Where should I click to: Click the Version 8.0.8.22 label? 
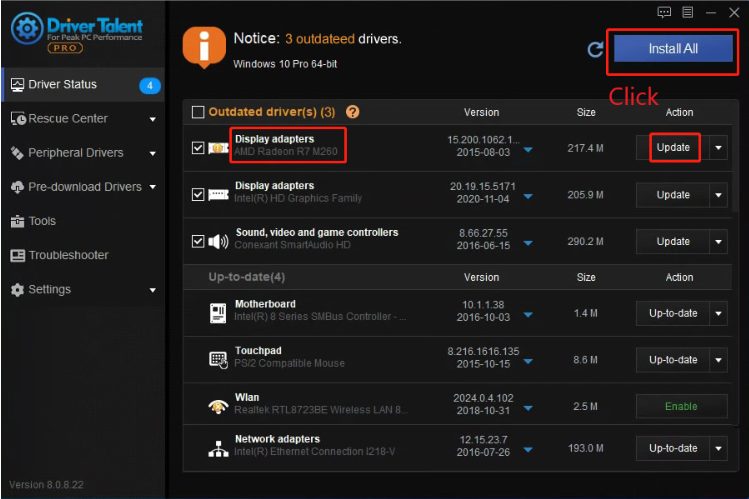tap(46, 485)
